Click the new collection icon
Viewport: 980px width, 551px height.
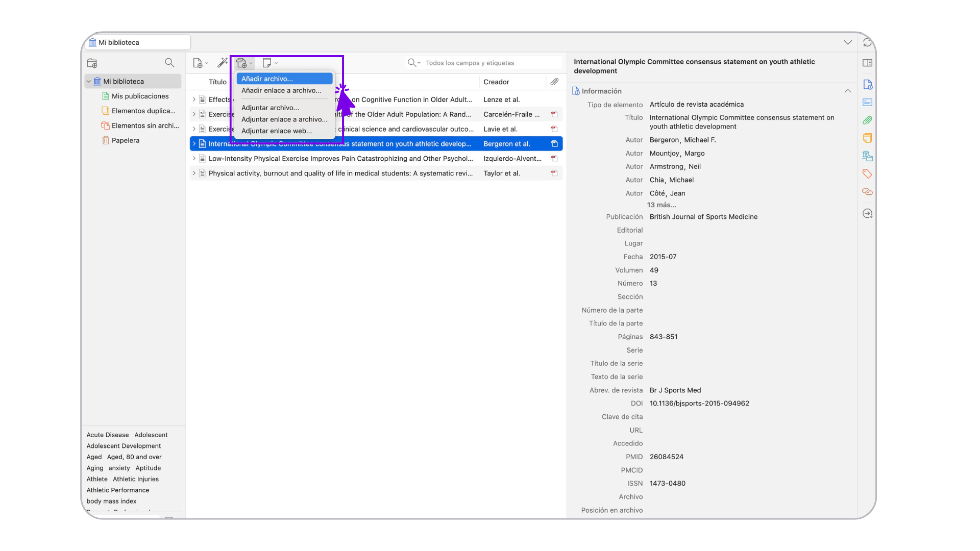92,63
